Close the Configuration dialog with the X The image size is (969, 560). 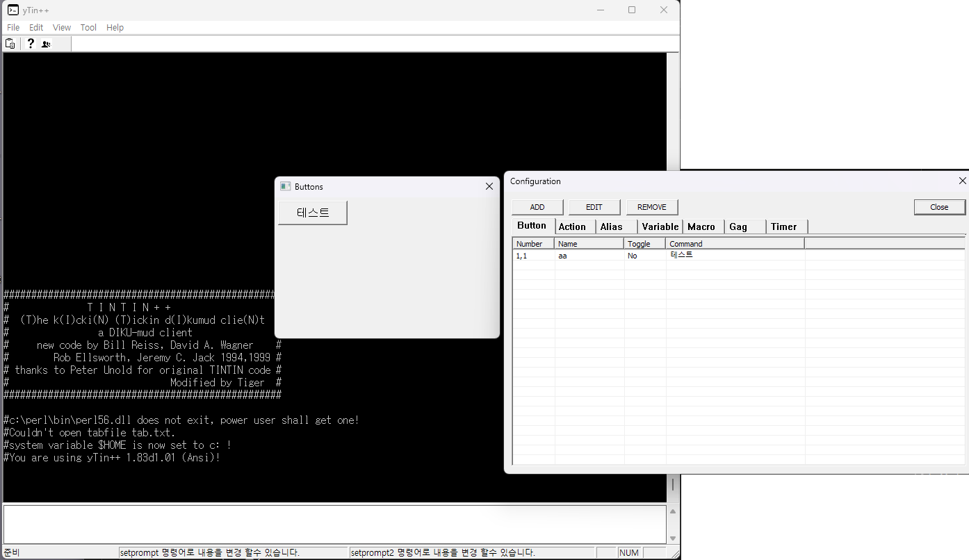point(962,181)
